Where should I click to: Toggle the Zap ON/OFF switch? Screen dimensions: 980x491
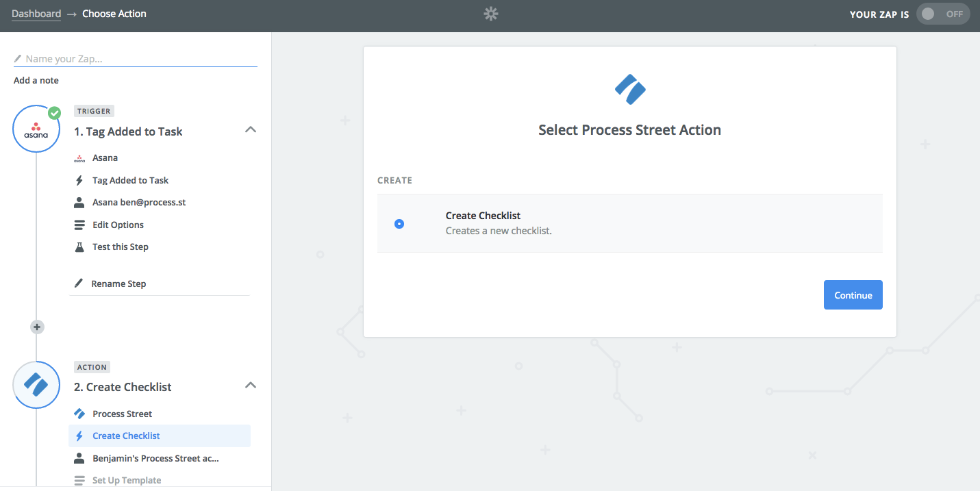pos(943,14)
